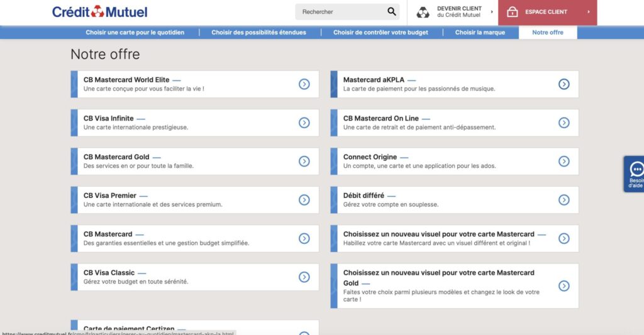The width and height of the screenshot is (644, 335).
Task: Click the padlock icon in Espace Client
Action: click(x=512, y=12)
